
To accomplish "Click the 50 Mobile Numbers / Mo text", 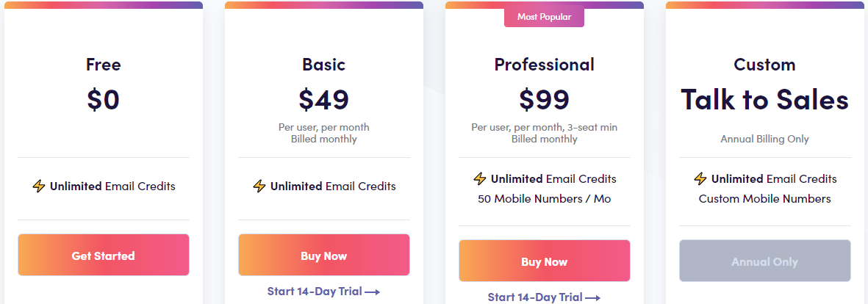I will tap(544, 199).
